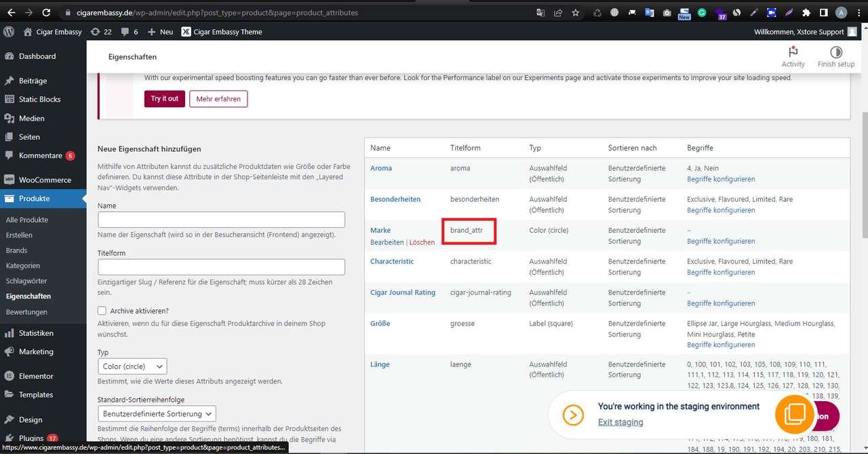868x454 pixels.
Task: Click the Neu (new content) admin-bar item
Action: 161,32
